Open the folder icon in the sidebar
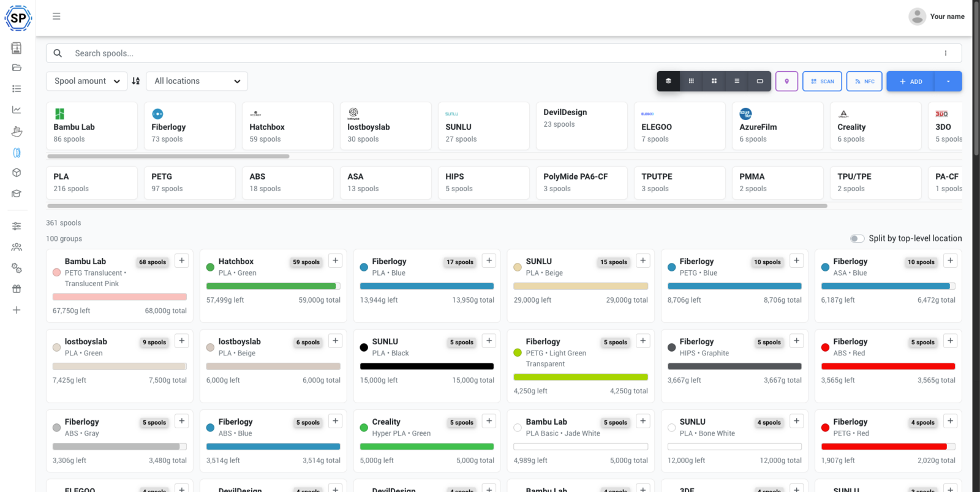The width and height of the screenshot is (980, 492). 17,67
